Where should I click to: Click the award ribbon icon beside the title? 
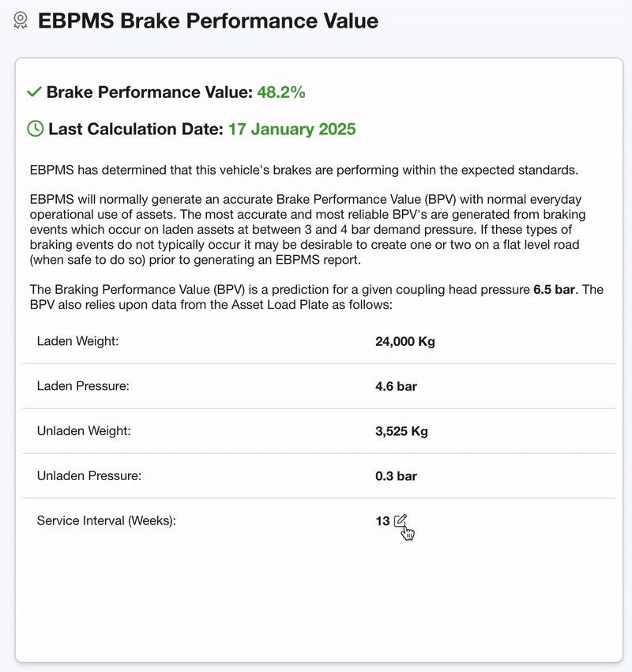click(x=21, y=21)
